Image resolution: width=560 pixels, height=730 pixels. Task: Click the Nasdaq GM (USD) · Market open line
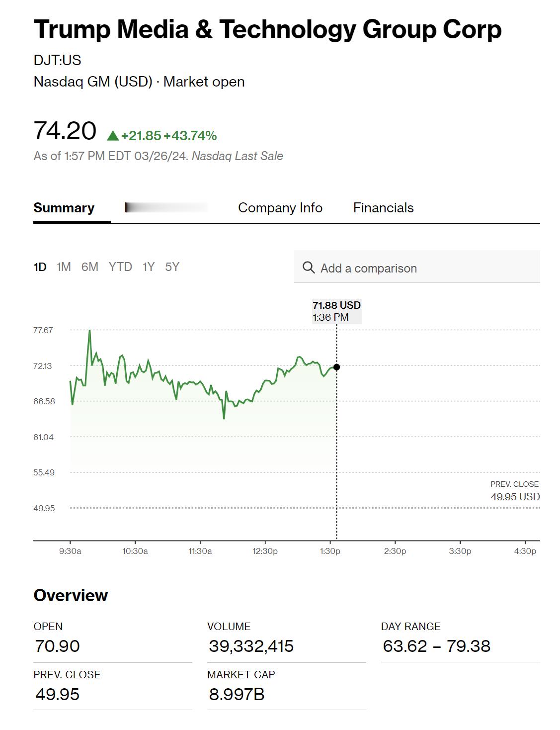(139, 82)
